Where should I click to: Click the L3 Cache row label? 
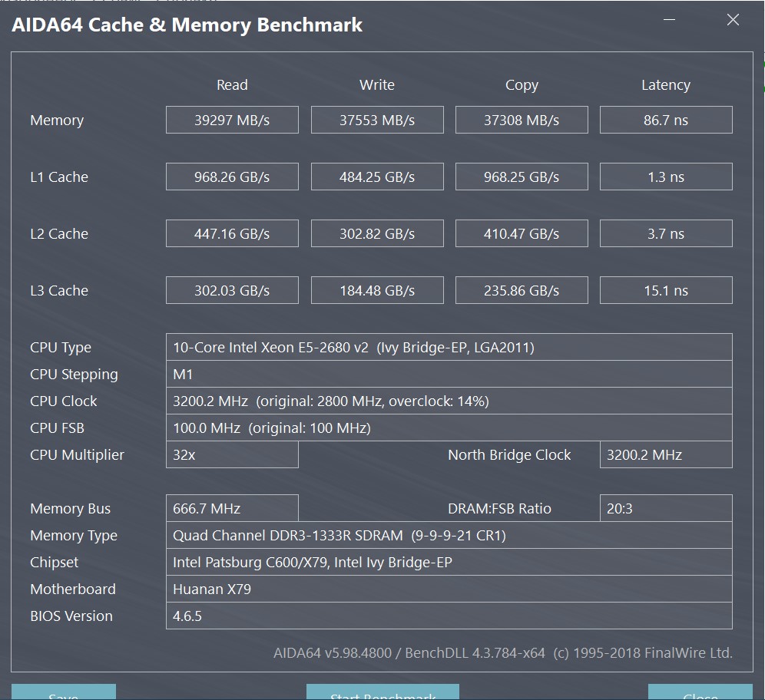pos(59,291)
